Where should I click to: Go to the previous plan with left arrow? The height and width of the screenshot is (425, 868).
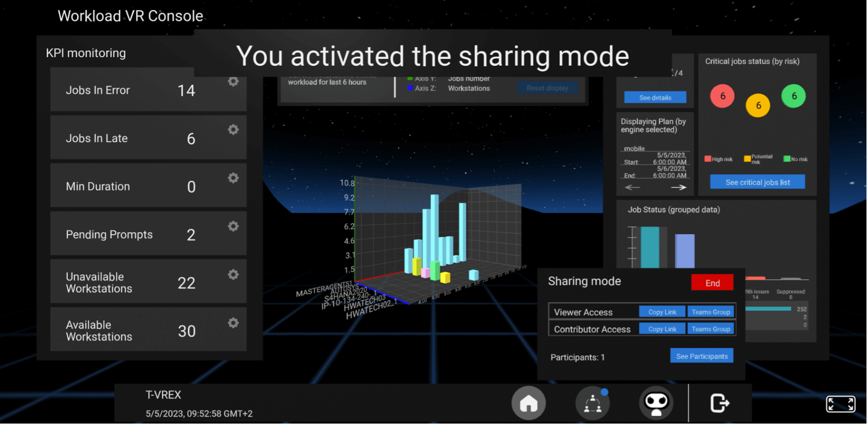632,188
